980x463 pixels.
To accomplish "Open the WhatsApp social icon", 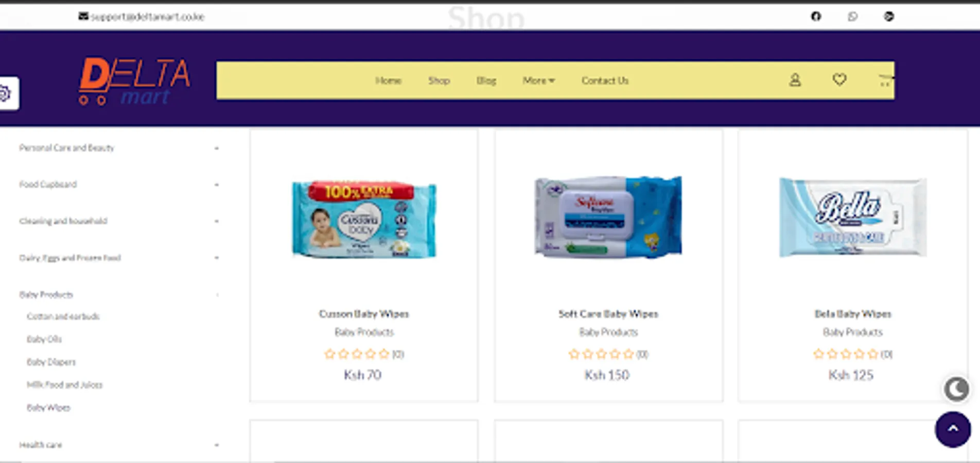I will [852, 16].
